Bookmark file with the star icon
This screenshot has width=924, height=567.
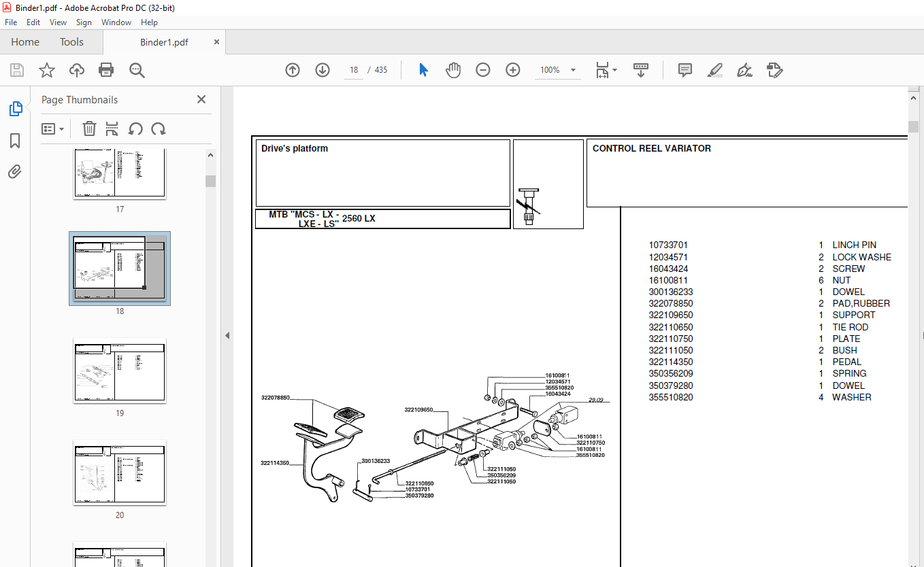coord(46,70)
